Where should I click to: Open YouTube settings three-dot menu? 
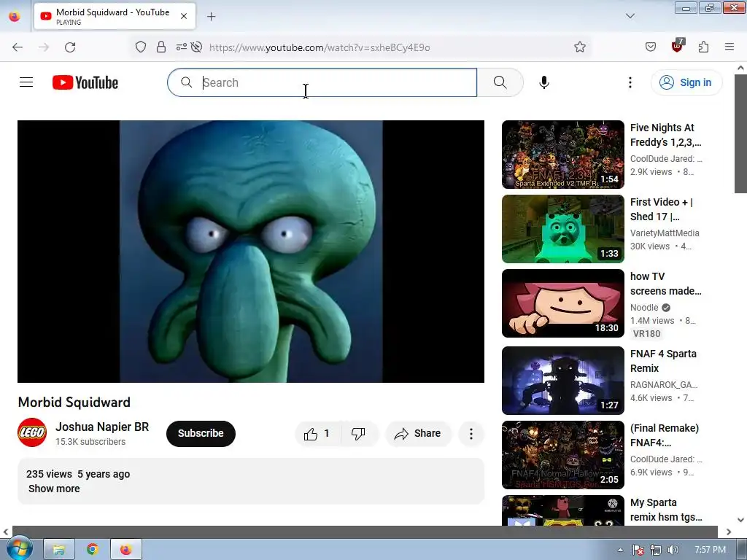coord(630,82)
